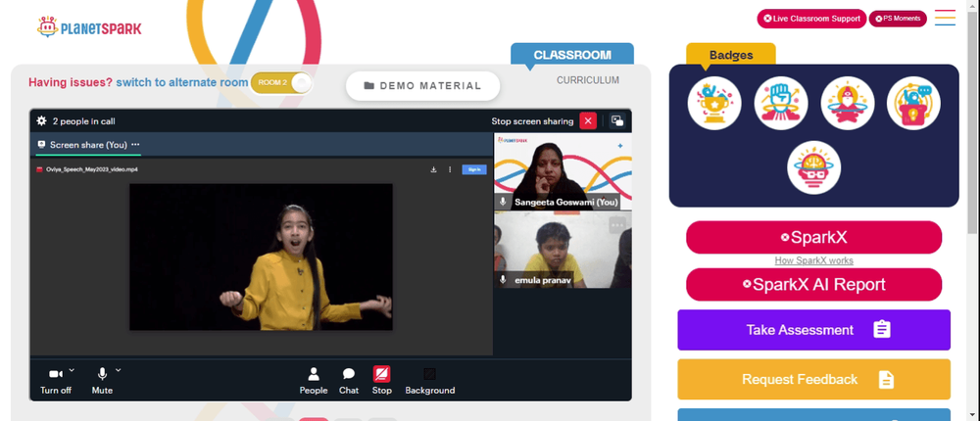Image resolution: width=980 pixels, height=421 pixels.
Task: Switch to the CLASSROOM tab
Action: pos(572,55)
